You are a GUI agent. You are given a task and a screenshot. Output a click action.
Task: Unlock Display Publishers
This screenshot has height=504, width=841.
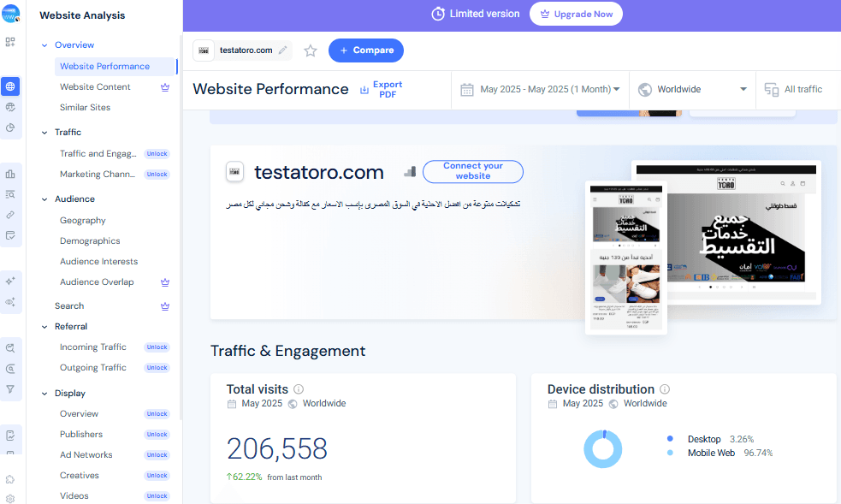pos(157,435)
